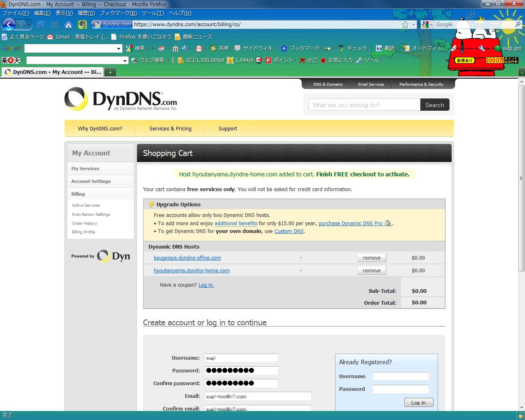Viewport: 525px width, 420px height.
Task: Click the magnifier icon in the Google search box
Action: tap(518, 25)
